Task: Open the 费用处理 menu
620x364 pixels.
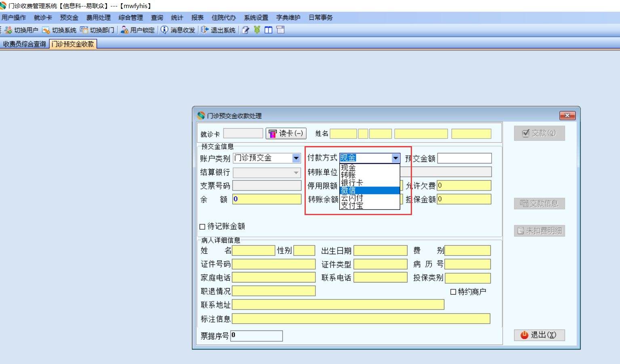Action: (99, 18)
